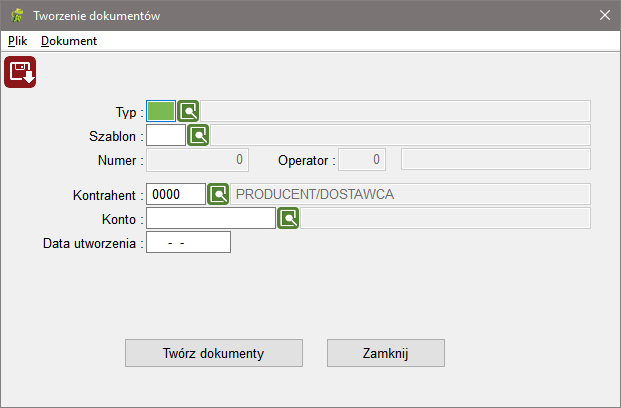Click the Konto input field
The image size is (621, 408).
tap(211, 218)
